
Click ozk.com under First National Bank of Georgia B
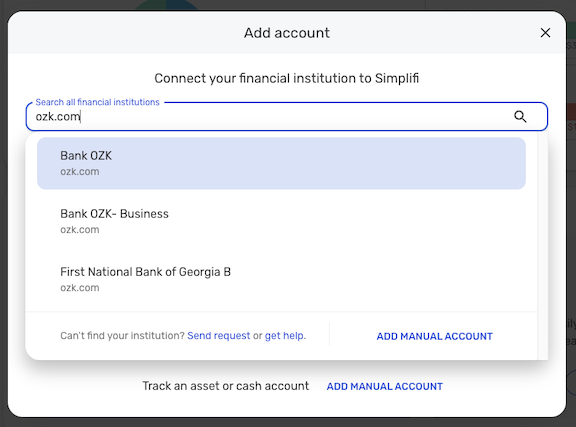point(80,288)
